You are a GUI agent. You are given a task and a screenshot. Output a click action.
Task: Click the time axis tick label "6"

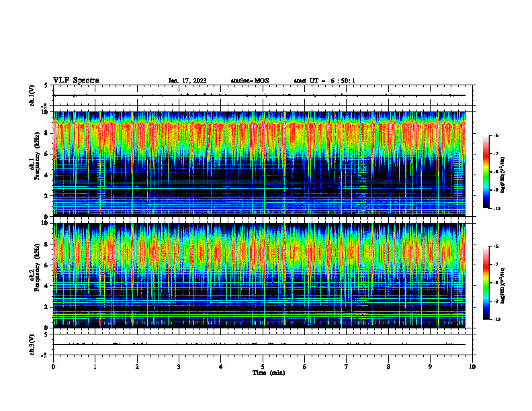[x=305, y=367]
